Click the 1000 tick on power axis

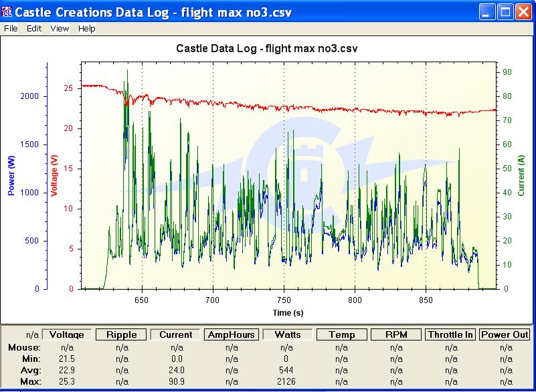[x=29, y=193]
